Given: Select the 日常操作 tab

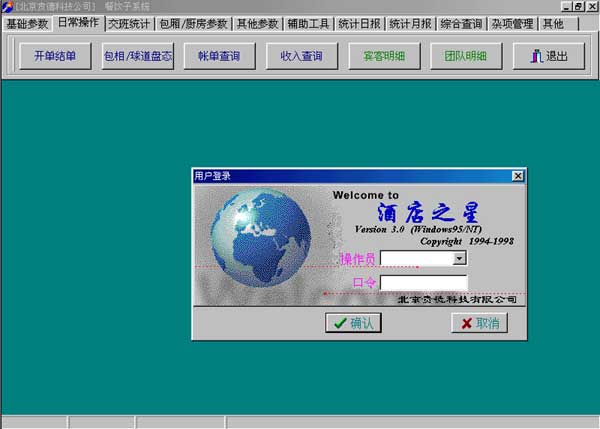Looking at the screenshot, I should (x=78, y=23).
